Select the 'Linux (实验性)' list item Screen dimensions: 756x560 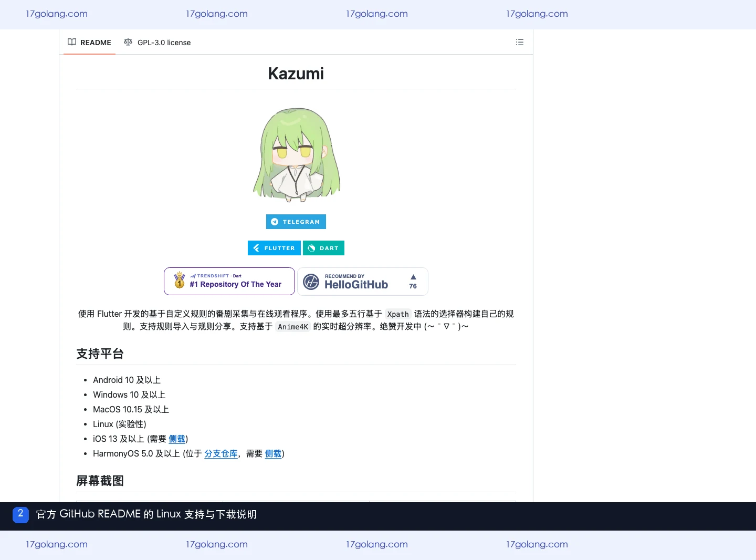pyautogui.click(x=120, y=424)
